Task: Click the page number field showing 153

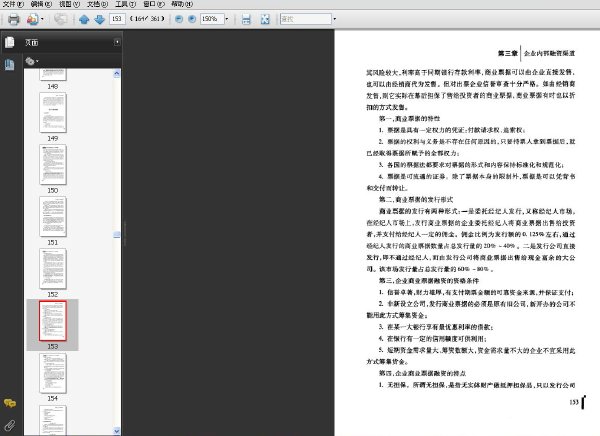Action: 117,19
